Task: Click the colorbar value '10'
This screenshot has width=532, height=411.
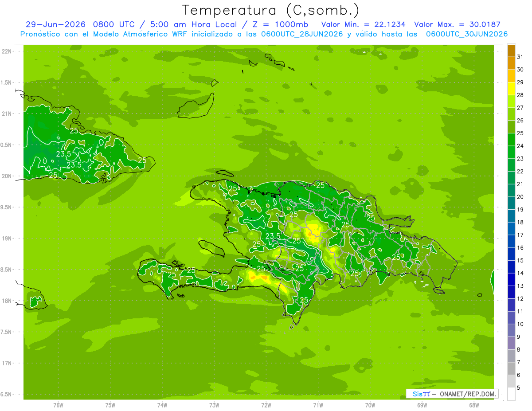Action: (x=520, y=324)
